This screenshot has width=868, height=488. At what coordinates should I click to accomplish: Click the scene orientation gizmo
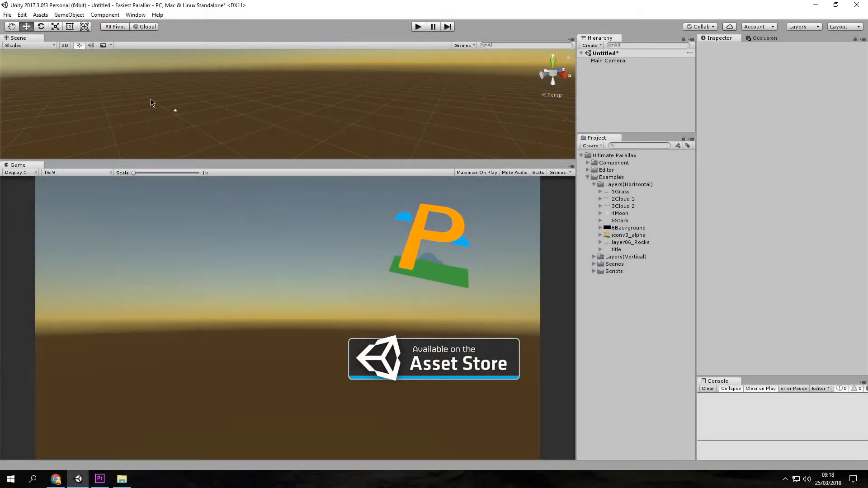tap(553, 72)
